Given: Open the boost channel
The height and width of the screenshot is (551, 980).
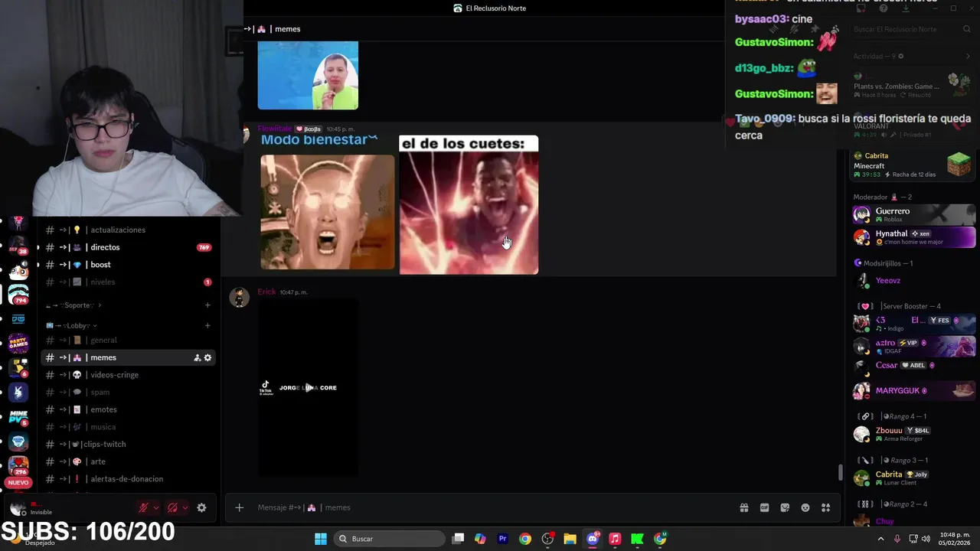Looking at the screenshot, I should 129,265.
